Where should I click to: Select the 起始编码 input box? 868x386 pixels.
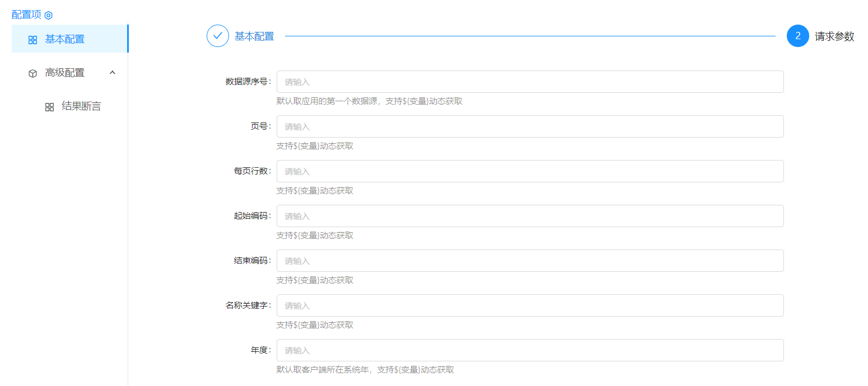[x=530, y=216]
